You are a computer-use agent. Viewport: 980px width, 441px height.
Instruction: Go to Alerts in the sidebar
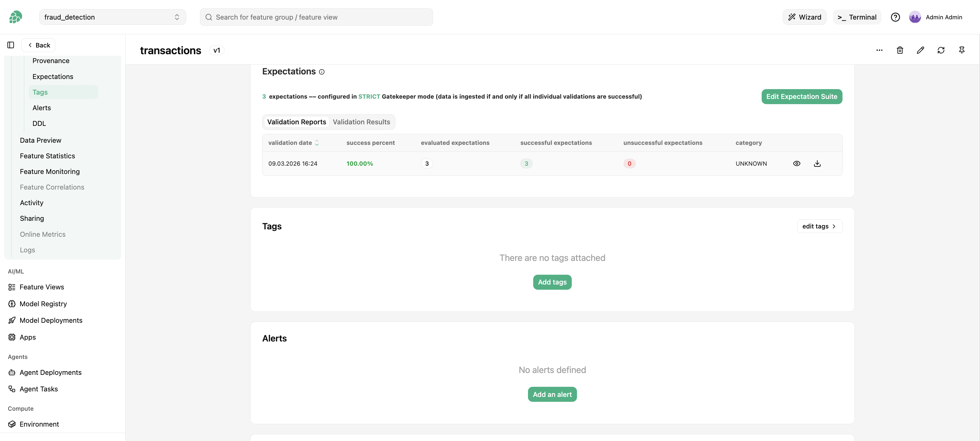pos(41,108)
